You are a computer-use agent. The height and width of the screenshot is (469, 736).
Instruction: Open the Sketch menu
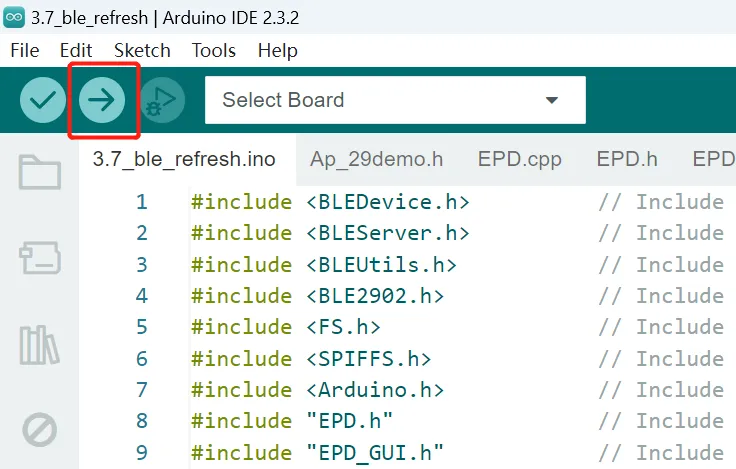(x=142, y=50)
